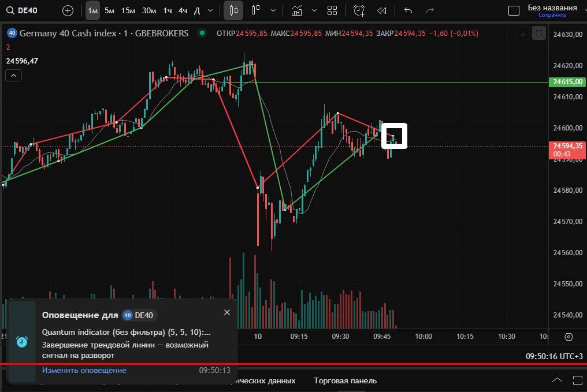The height and width of the screenshot is (392, 587).
Task: Open the Торговая панель tab
Action: coord(345,381)
